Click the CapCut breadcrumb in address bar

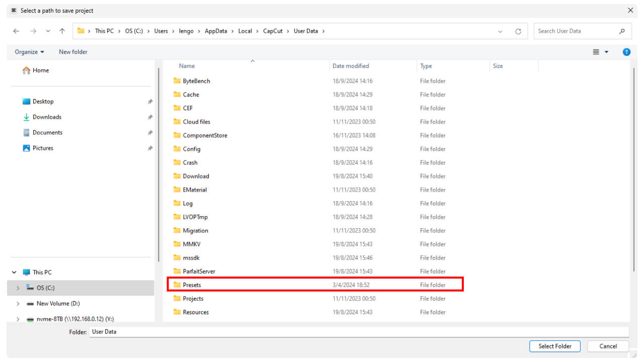point(273,31)
